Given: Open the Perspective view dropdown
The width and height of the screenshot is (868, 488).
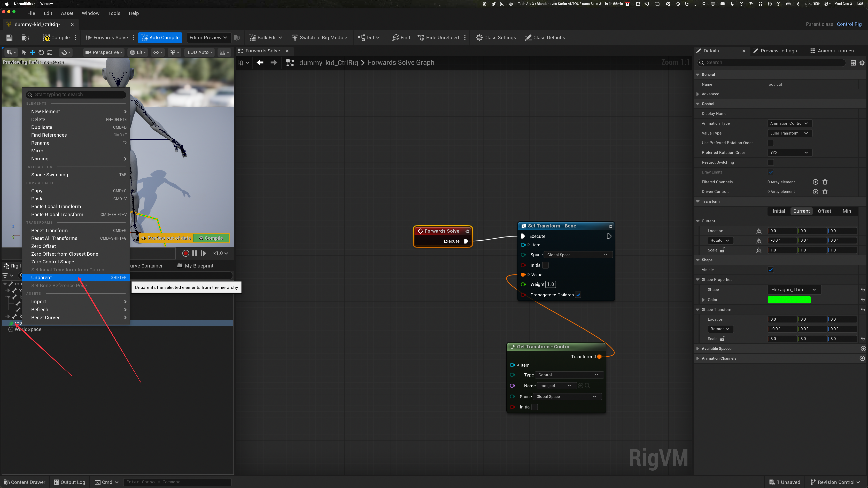Looking at the screenshot, I should 104,53.
